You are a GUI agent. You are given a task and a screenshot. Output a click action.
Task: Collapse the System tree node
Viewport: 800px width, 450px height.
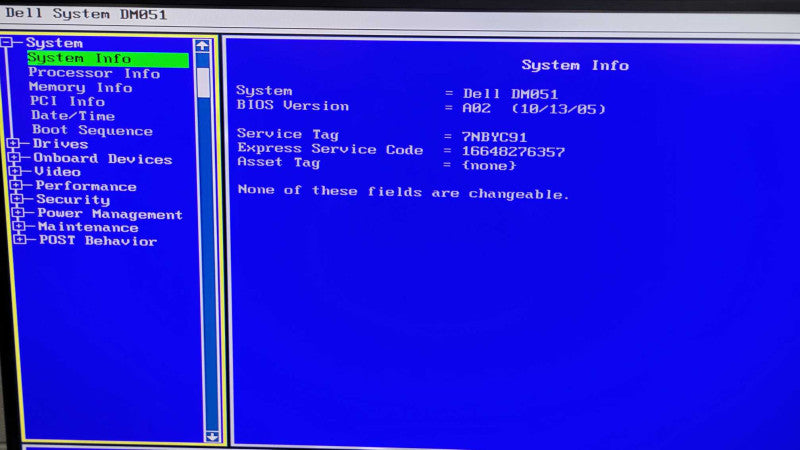coord(7,42)
